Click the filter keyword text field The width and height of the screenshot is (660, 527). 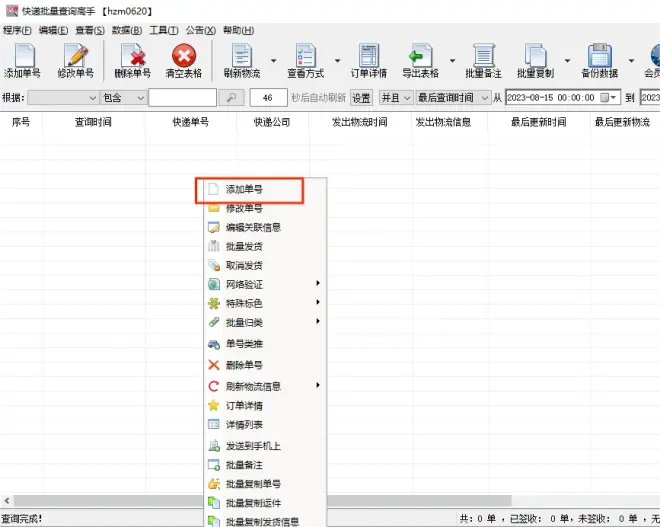tap(182, 97)
